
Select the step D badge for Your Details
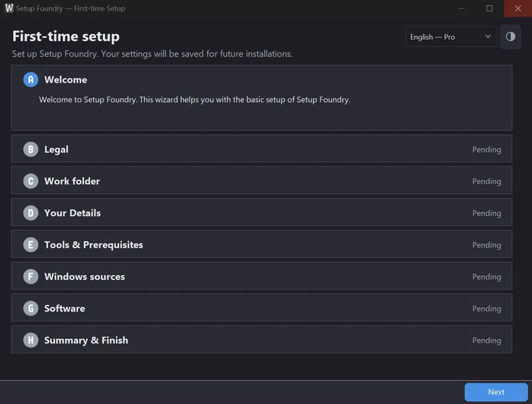coord(31,213)
